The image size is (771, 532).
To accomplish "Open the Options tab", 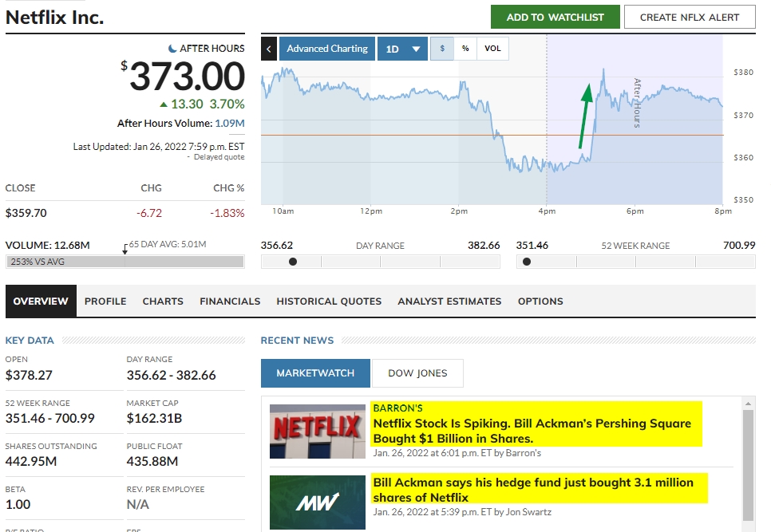I will (x=540, y=301).
